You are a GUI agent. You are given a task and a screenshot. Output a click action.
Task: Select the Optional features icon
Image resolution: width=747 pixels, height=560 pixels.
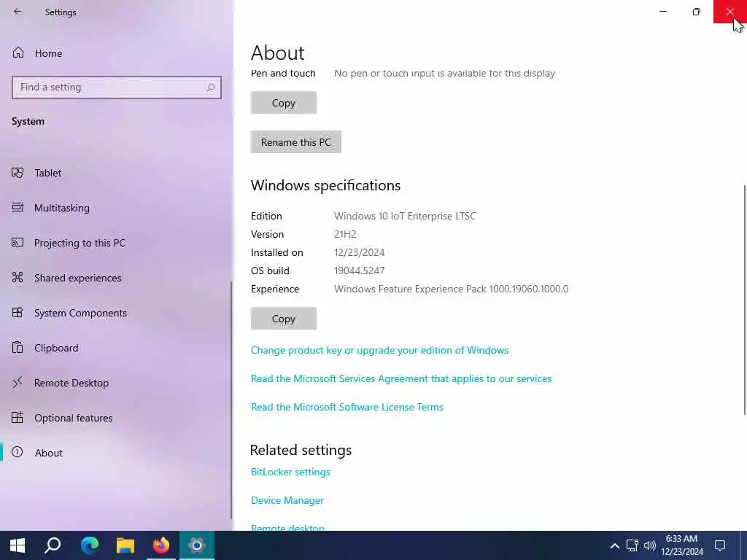coord(18,417)
